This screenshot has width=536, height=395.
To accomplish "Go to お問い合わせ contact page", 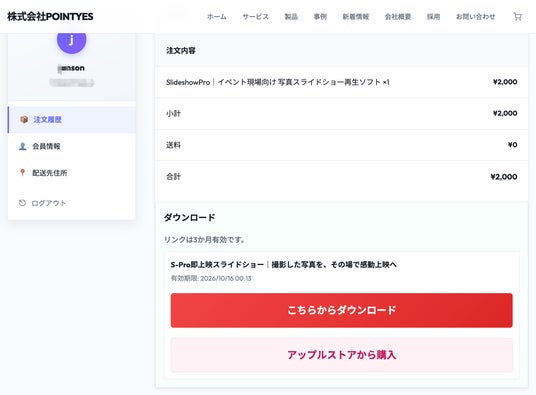I will click(x=475, y=16).
